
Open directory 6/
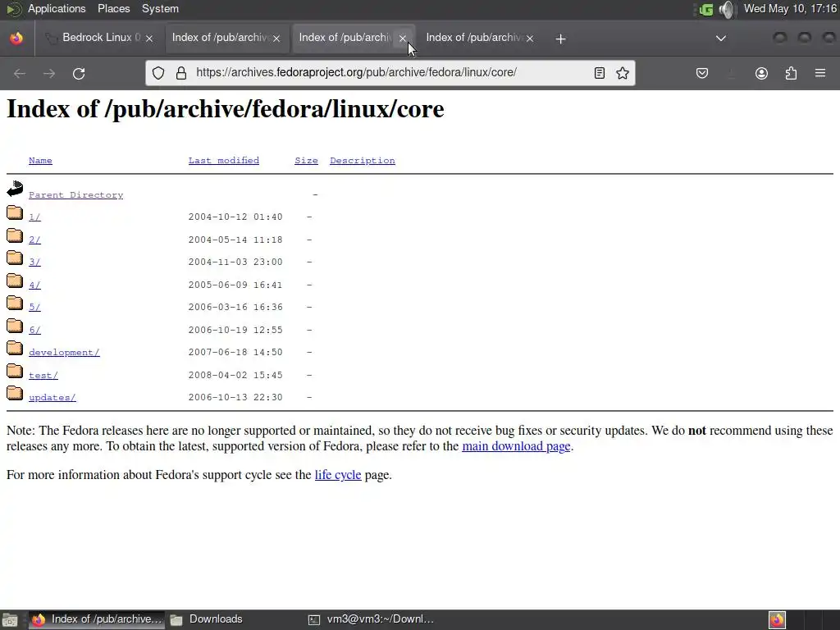coord(34,330)
